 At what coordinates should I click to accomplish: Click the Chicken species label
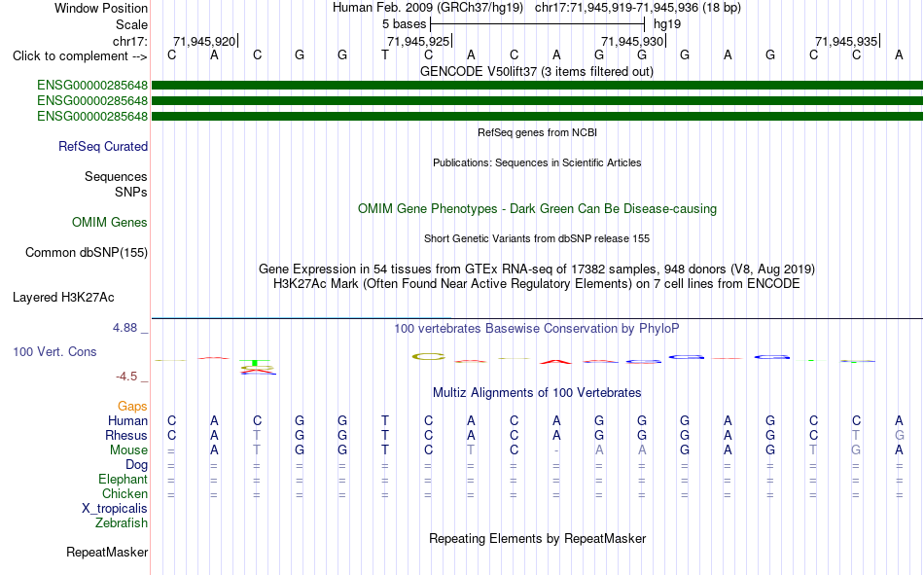pos(124,493)
